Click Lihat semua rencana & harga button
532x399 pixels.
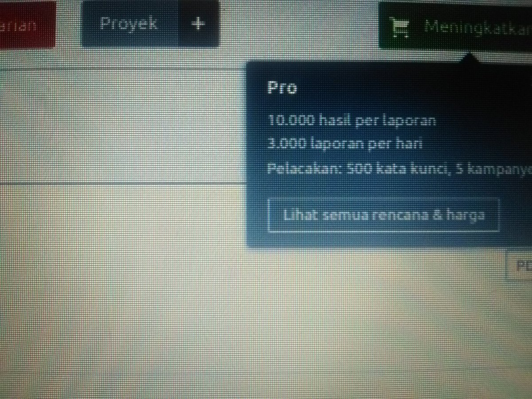pyautogui.click(x=384, y=215)
